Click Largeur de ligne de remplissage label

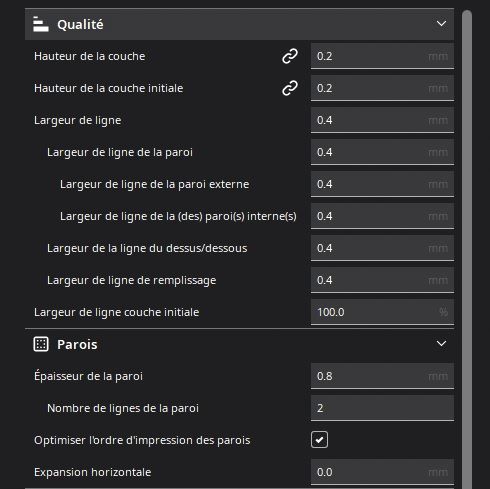[131, 280]
